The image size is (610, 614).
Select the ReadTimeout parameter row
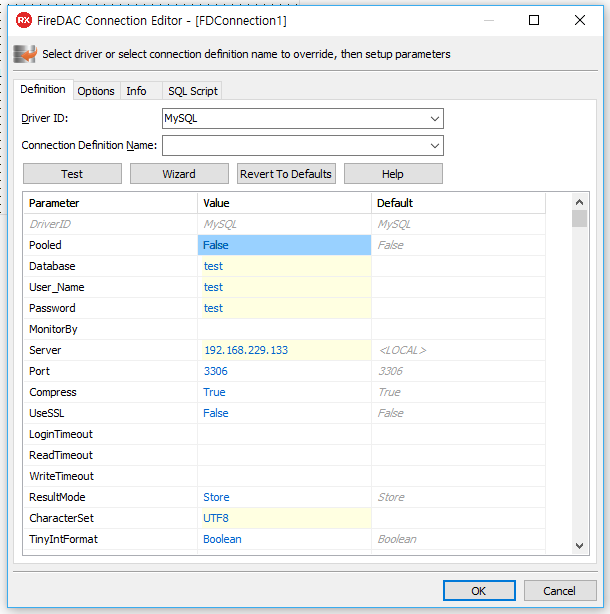(x=284, y=455)
